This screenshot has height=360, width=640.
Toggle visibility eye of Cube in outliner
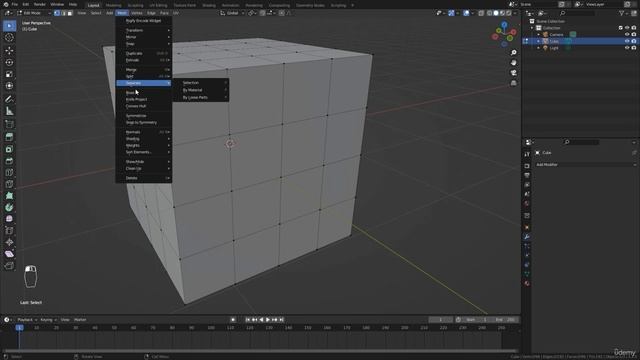[x=627, y=41]
